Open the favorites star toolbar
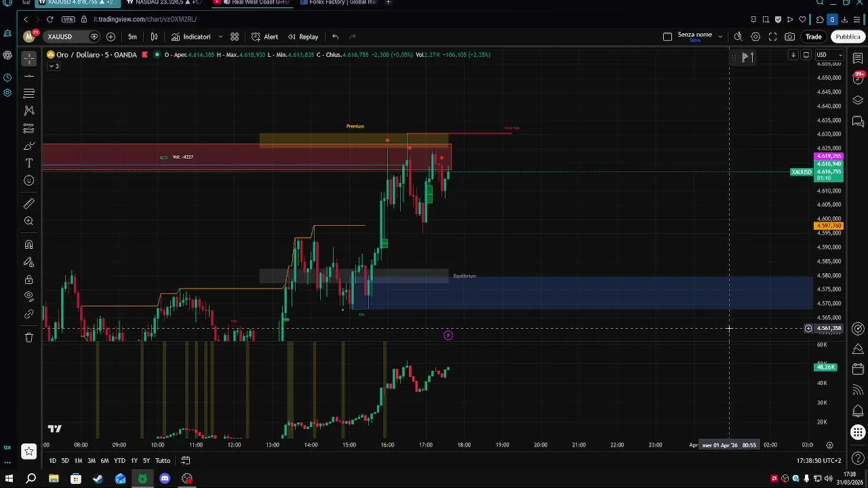The height and width of the screenshot is (488, 868). [28, 451]
